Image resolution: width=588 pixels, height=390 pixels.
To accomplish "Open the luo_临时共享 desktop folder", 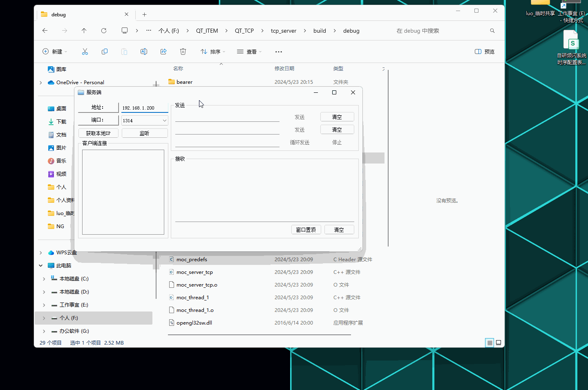I will [x=540, y=9].
